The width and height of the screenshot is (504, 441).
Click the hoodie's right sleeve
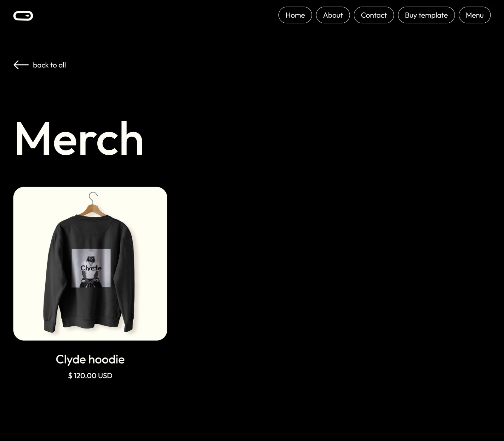click(128, 277)
